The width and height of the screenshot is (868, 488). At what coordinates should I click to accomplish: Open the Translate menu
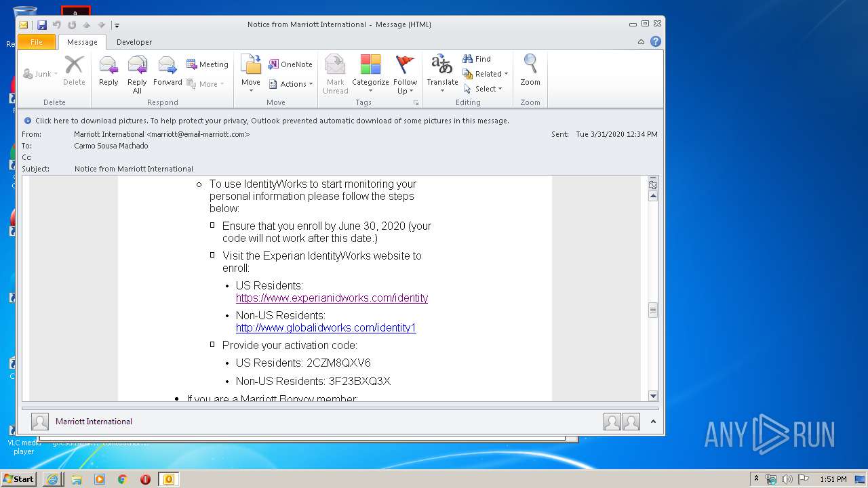click(442, 74)
